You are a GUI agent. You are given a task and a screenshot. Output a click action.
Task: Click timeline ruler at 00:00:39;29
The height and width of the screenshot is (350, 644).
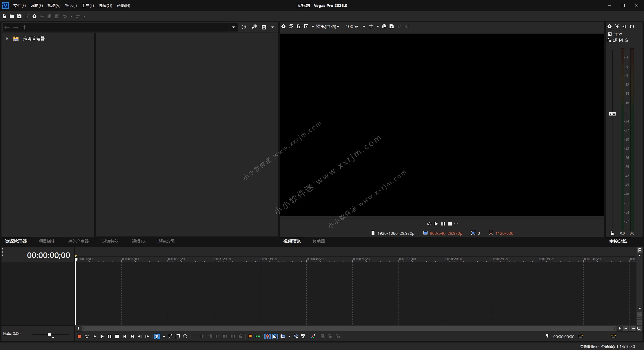pos(269,259)
